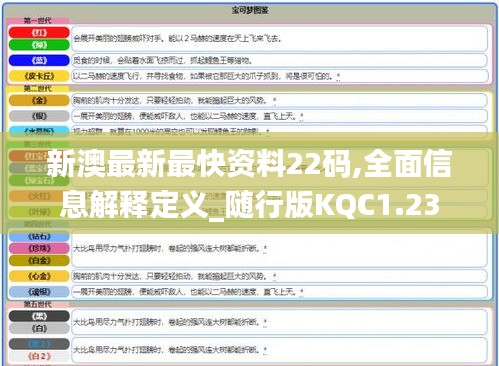Image resolution: width=499 pixels, height=366 pixels.
Task: Select the green 《绿》 version label
Action: click(39, 45)
